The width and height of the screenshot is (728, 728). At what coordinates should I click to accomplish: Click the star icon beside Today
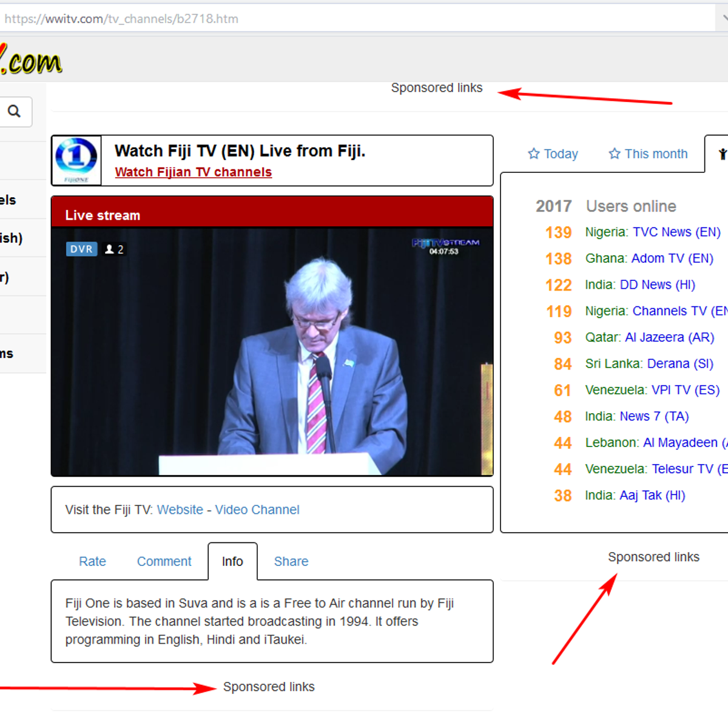click(x=534, y=153)
